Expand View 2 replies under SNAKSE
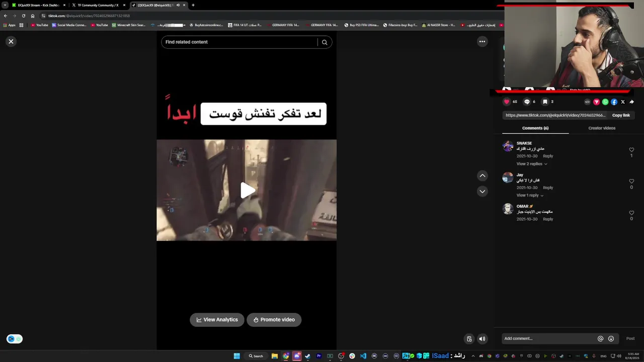 point(531,164)
